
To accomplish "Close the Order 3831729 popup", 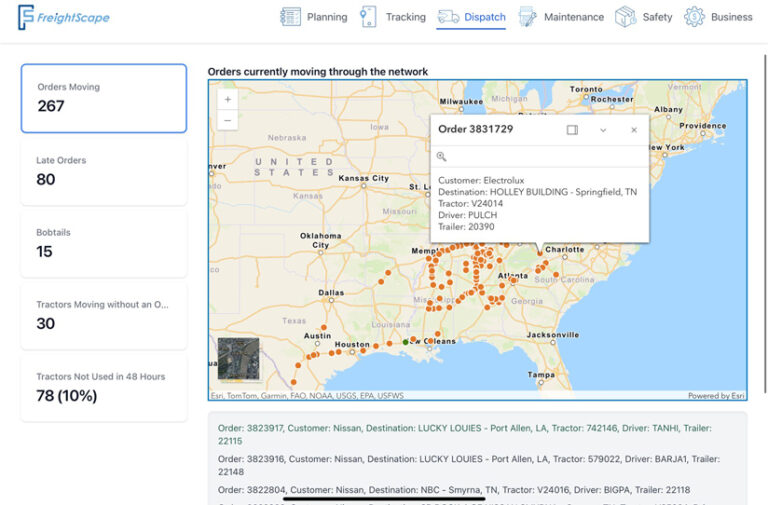I will [x=634, y=130].
